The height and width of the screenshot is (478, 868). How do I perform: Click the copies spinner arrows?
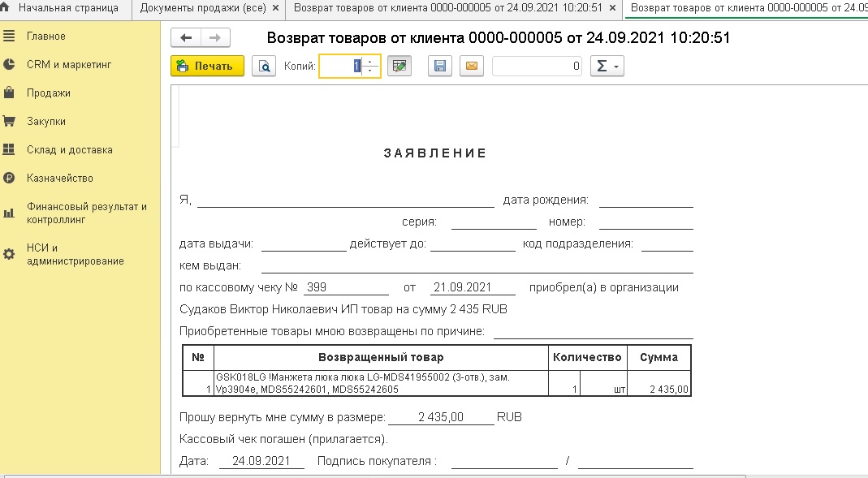(370, 67)
